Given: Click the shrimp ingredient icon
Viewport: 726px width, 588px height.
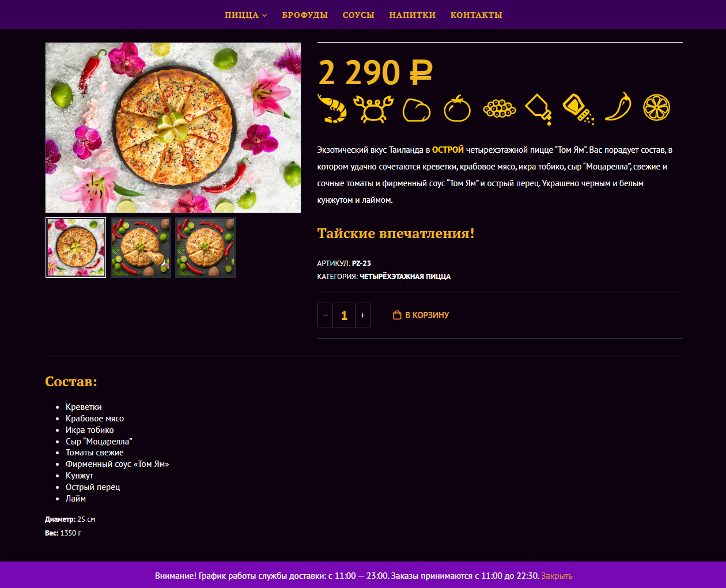Looking at the screenshot, I should pos(332,108).
